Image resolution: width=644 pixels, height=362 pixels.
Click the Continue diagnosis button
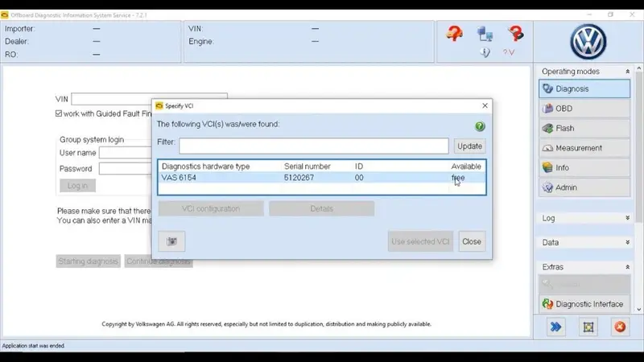coord(159,261)
